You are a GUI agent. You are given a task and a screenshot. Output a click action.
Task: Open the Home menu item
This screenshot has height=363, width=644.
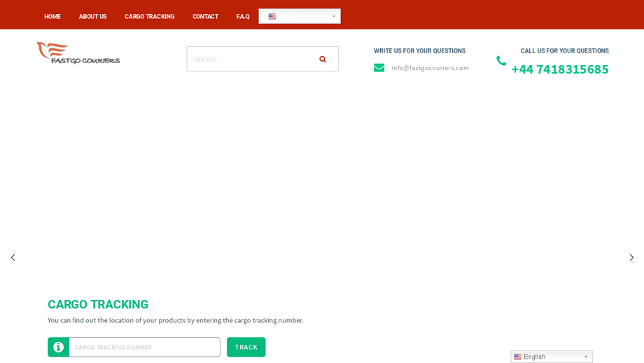click(52, 17)
